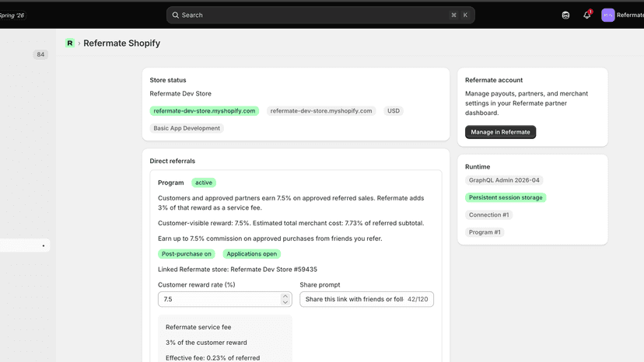Click the Persistent session storage badge

click(x=506, y=197)
